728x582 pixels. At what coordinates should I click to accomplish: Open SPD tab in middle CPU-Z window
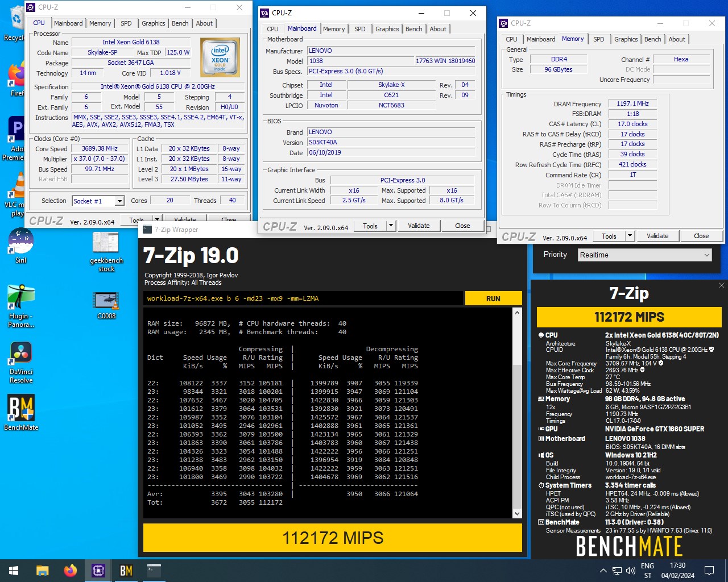coord(360,29)
